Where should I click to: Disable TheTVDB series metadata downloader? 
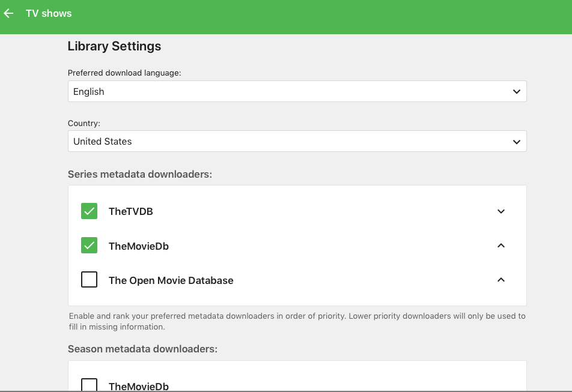click(89, 211)
